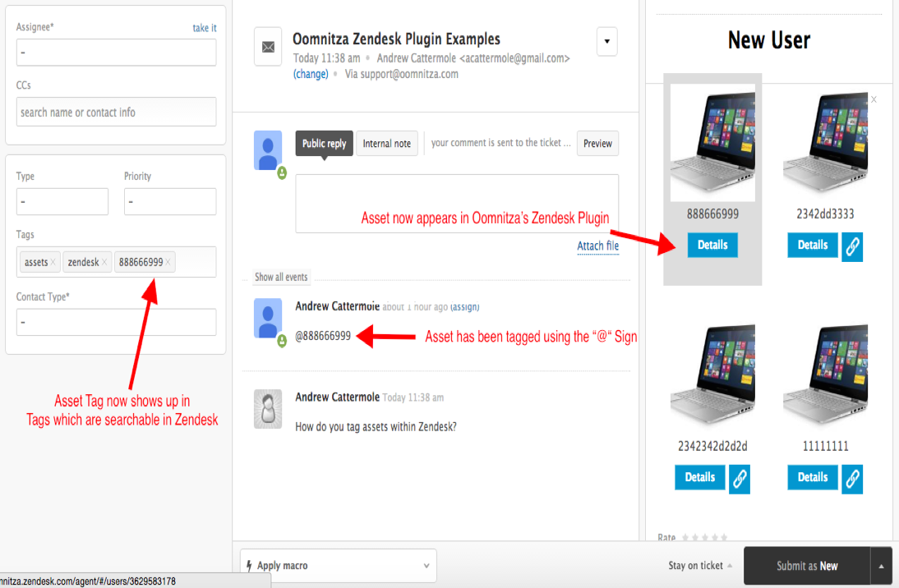The width and height of the screenshot is (899, 588).
Task: Remove the 888666999 tag using its x
Action: coord(168,263)
